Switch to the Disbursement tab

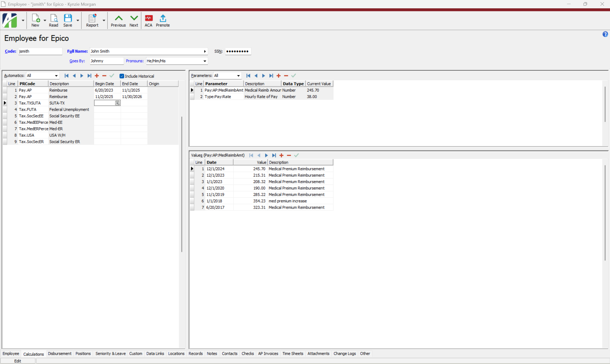[60, 354]
